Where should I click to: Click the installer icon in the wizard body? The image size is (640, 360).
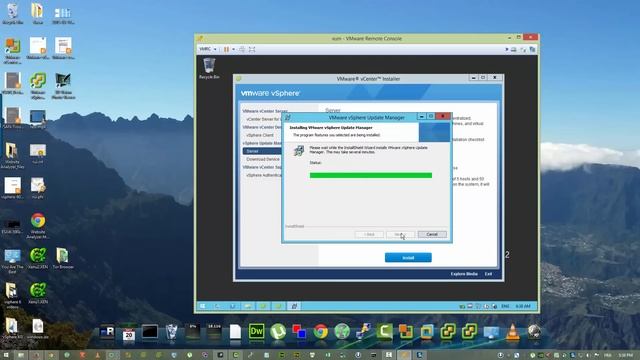coord(299,151)
